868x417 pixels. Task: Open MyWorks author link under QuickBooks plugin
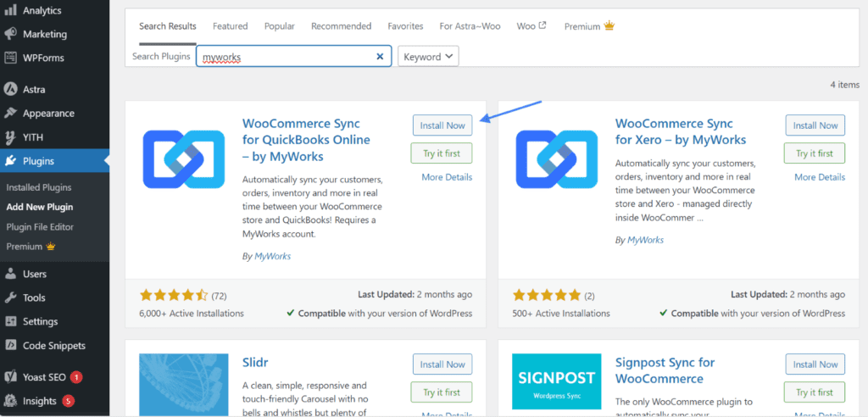click(272, 257)
